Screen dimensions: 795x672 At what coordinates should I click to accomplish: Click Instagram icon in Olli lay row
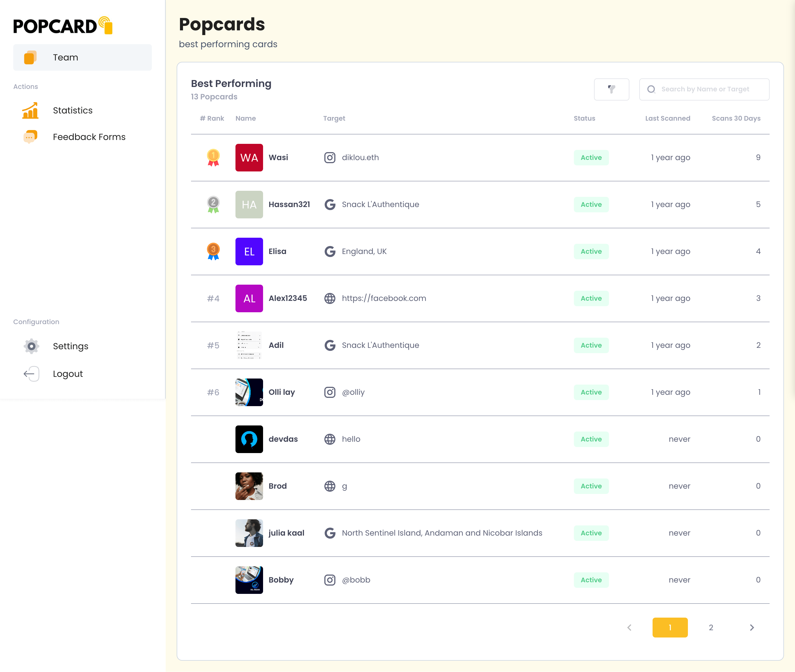pos(330,392)
